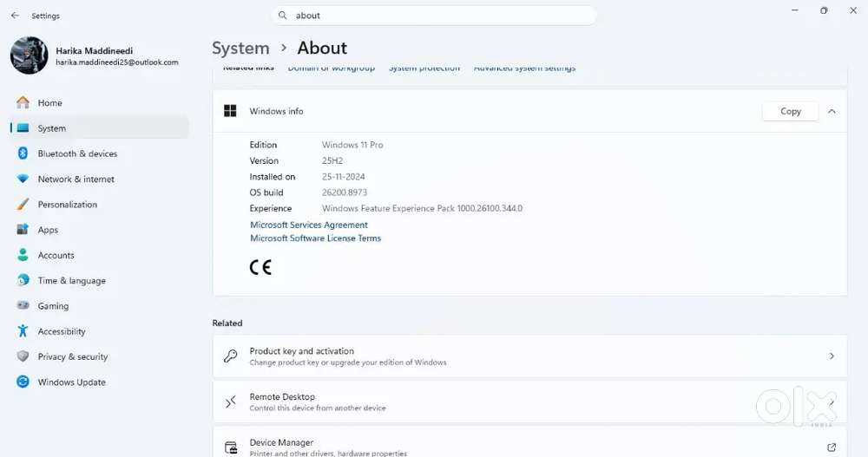The height and width of the screenshot is (457, 868).
Task: Open Microsoft Software License Terms link
Action: (x=316, y=238)
